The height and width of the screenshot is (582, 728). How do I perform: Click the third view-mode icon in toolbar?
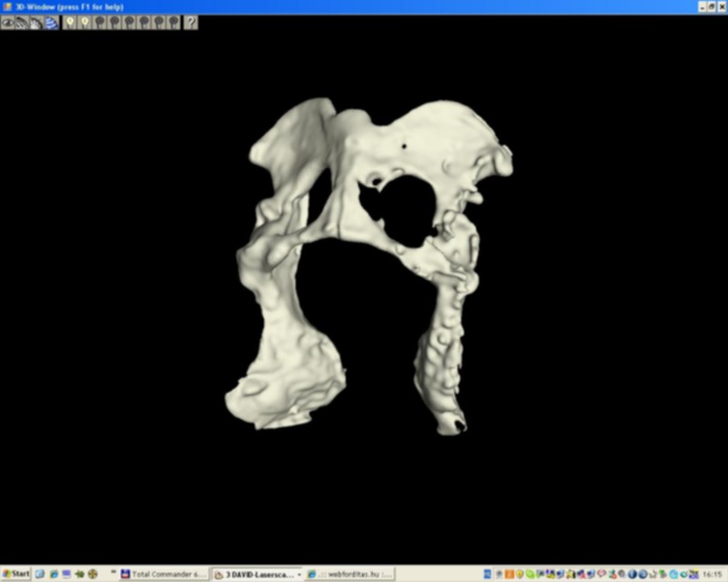coord(36,23)
